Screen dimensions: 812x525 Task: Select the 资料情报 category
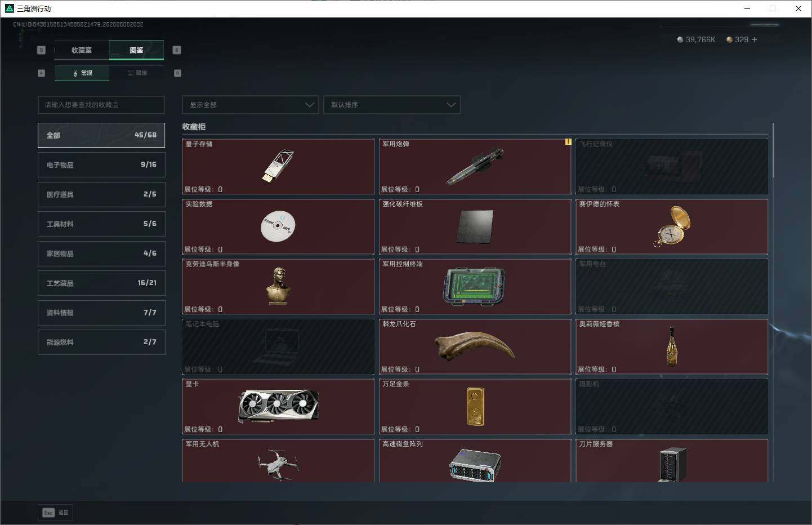(101, 313)
